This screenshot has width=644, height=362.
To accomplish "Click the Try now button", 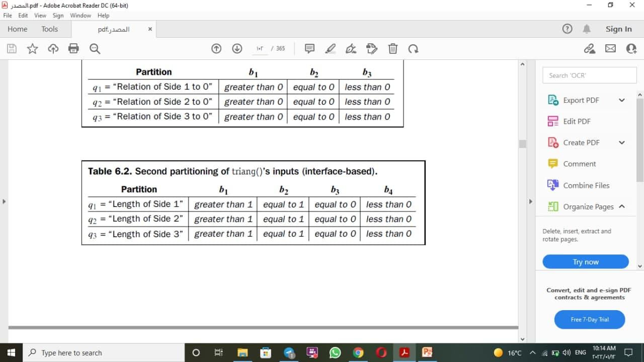I will click(585, 261).
